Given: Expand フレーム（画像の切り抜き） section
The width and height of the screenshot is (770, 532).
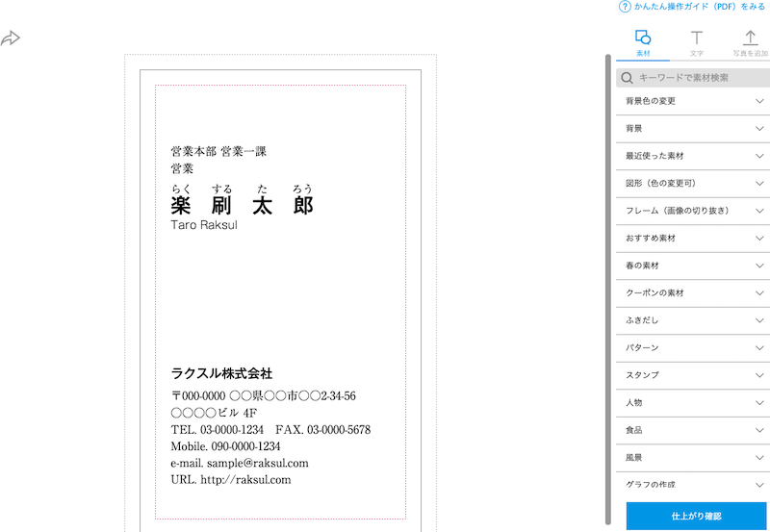Looking at the screenshot, I should (693, 211).
